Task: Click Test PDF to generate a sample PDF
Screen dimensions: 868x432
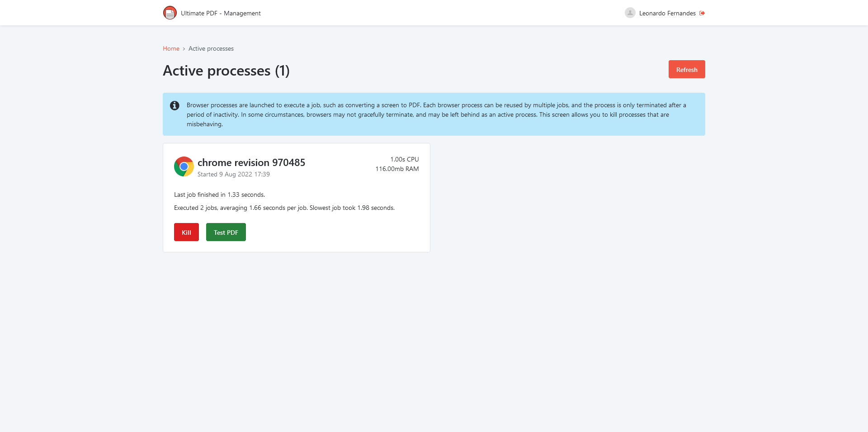Action: [226, 232]
